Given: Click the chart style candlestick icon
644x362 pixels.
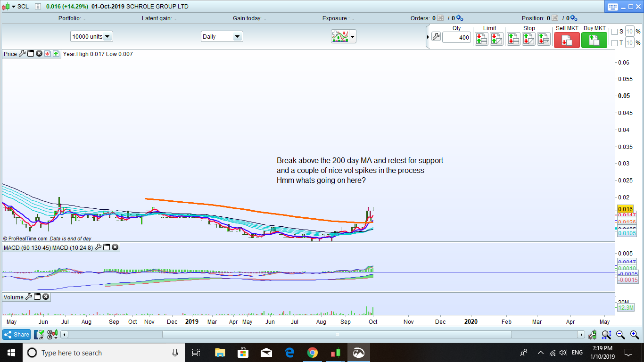Looking at the screenshot, I should pyautogui.click(x=340, y=36).
